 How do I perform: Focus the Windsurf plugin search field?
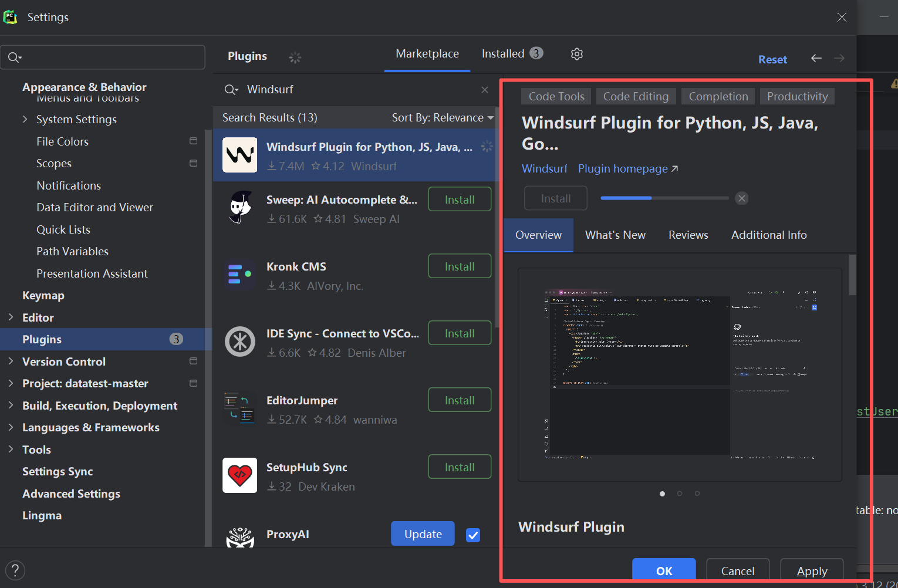(357, 90)
